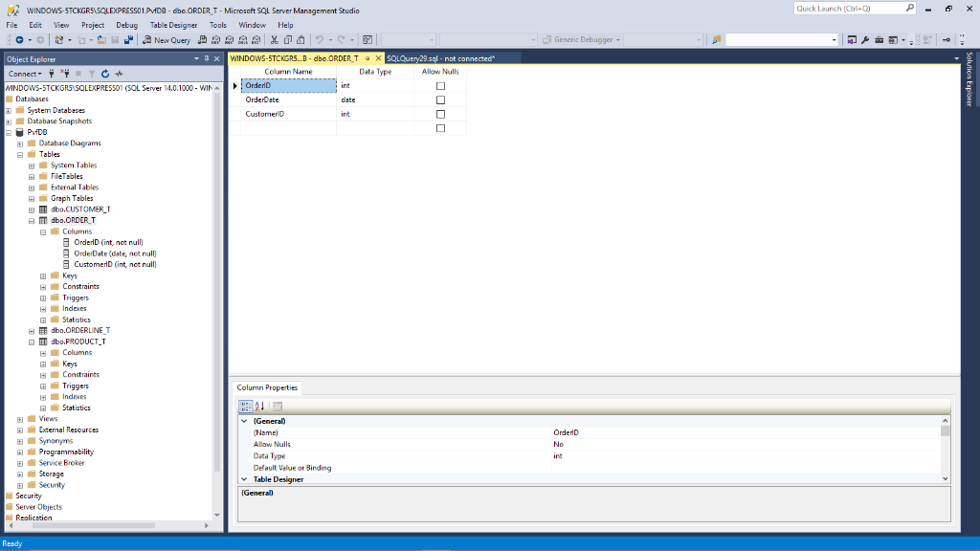980x551 pixels.
Task: Expand the dbo.ORDERLINE_T table node
Action: point(32,331)
